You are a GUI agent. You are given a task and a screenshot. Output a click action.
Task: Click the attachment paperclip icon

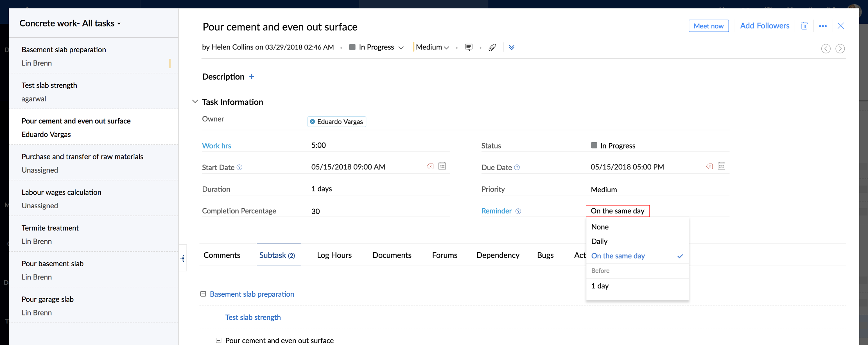point(492,47)
